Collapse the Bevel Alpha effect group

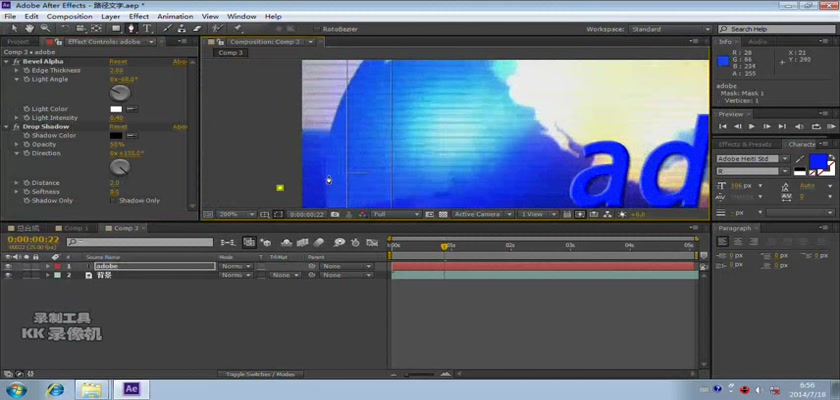pos(6,62)
